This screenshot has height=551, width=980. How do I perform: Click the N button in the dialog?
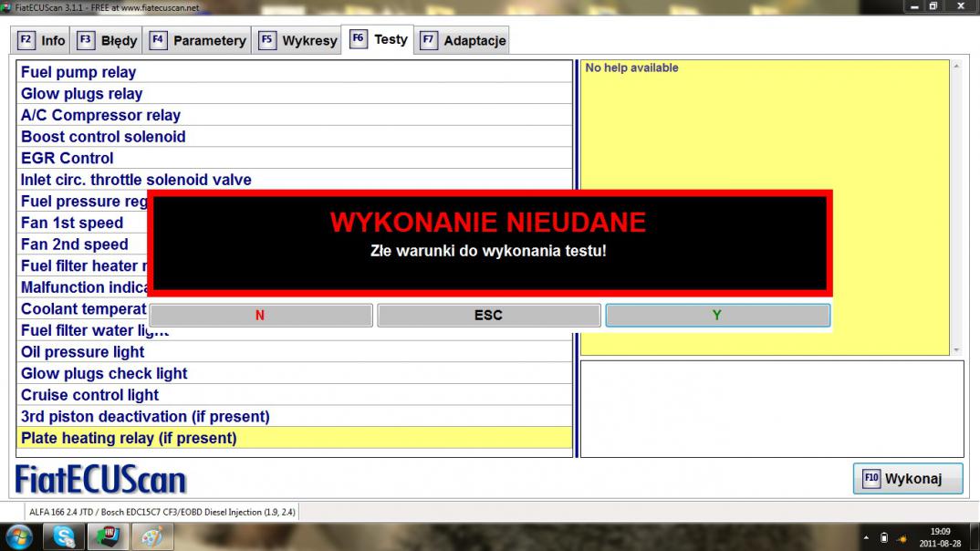coord(261,316)
